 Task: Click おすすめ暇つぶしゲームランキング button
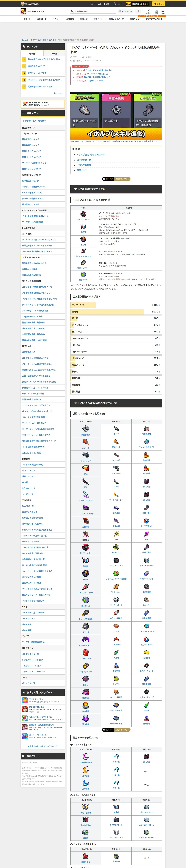(43, 746)
